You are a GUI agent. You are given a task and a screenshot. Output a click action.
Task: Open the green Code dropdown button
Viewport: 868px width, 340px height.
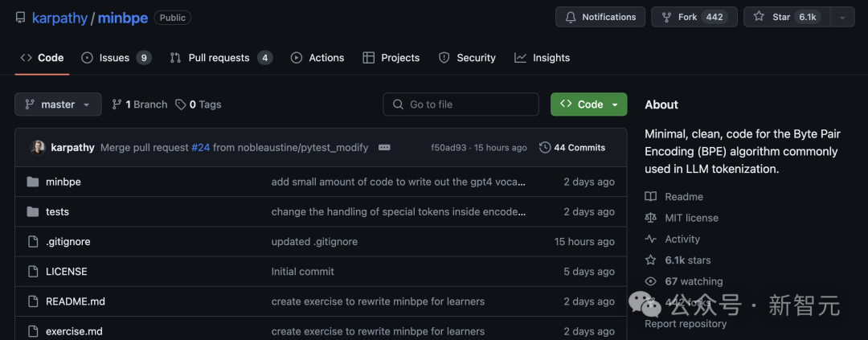click(x=589, y=104)
